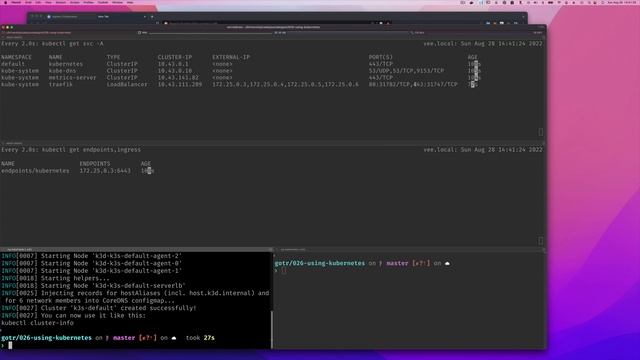
Task: Open the Window menu in menu bar
Action: click(x=117, y=2)
